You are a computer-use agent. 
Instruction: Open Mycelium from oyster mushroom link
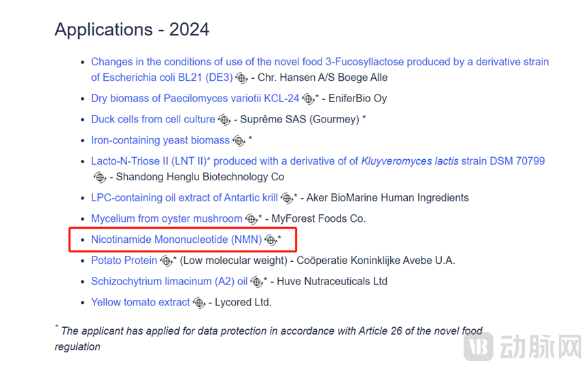(167, 219)
